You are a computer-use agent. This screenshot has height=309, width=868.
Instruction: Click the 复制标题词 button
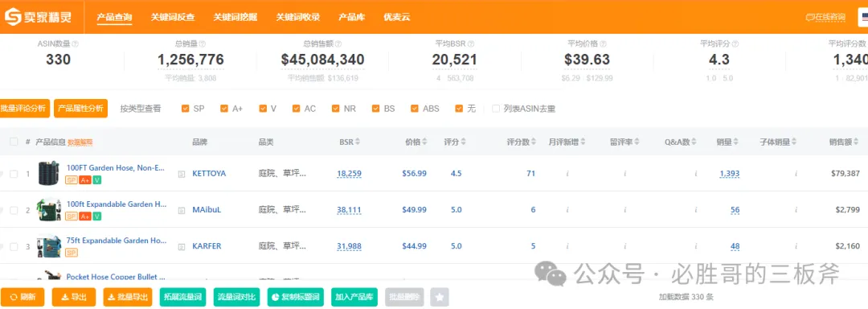click(x=296, y=297)
